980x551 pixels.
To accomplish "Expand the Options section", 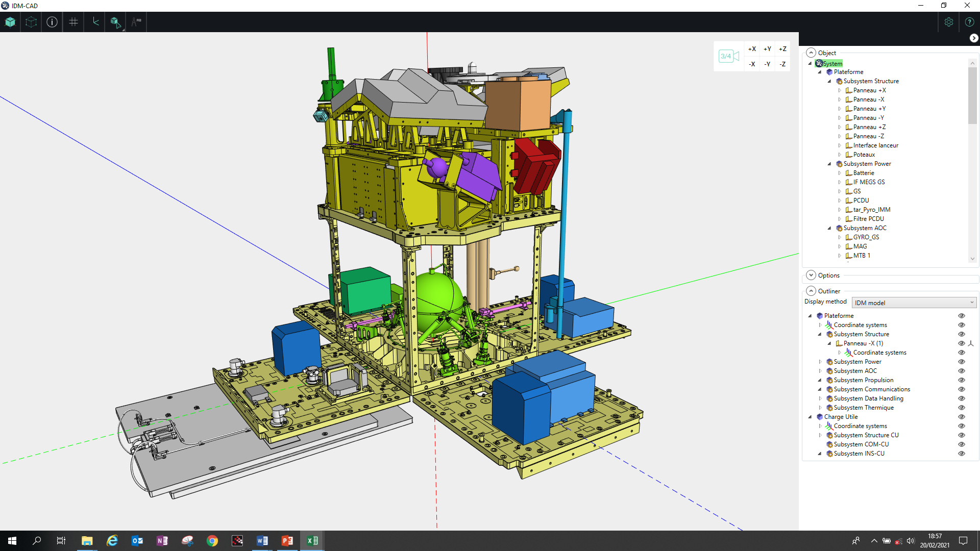I will click(x=811, y=275).
